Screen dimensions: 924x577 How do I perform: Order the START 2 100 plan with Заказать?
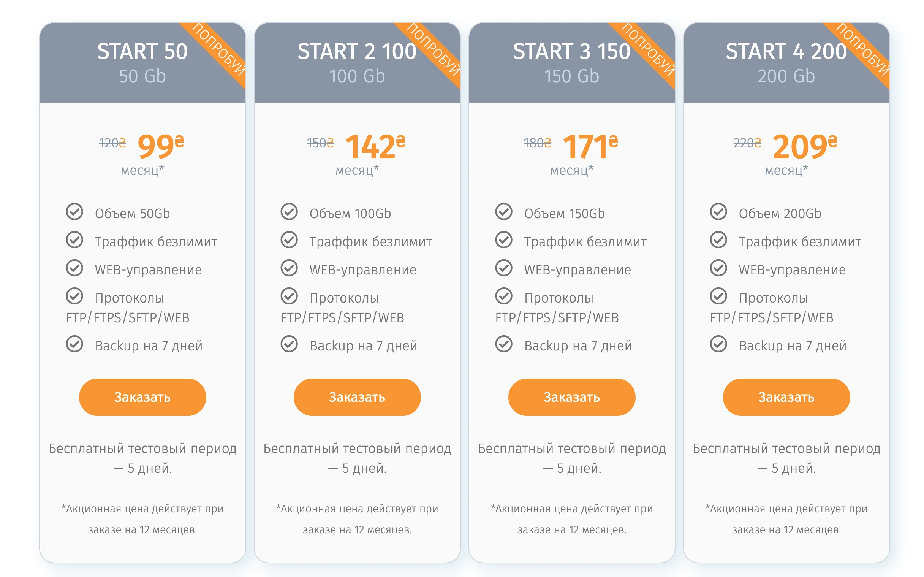click(x=357, y=397)
